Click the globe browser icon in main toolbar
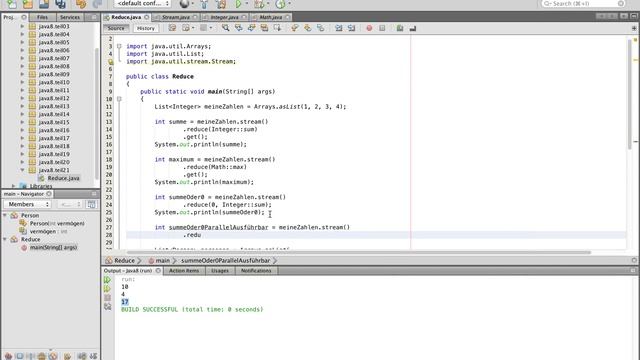The width and height of the screenshot is (640, 360). [x=184, y=4]
